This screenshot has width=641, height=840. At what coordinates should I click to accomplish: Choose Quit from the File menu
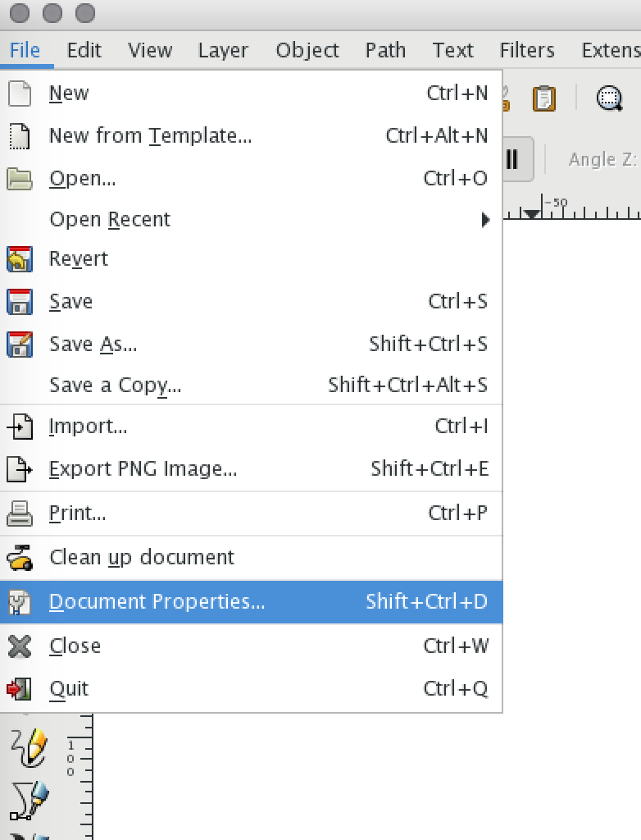[69, 689]
